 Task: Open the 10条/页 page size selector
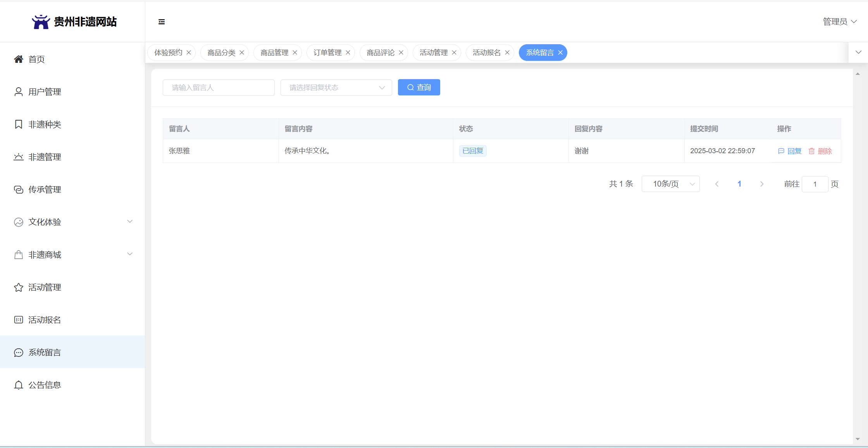(670, 184)
